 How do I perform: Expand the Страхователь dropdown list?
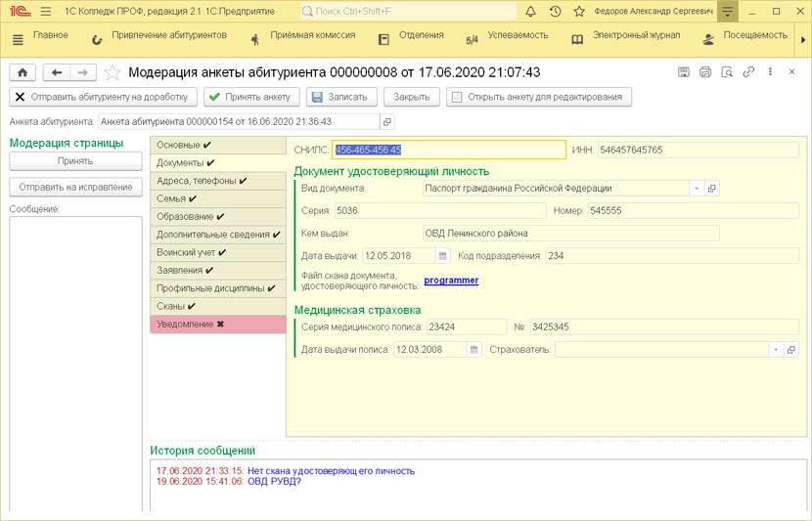coord(776,350)
